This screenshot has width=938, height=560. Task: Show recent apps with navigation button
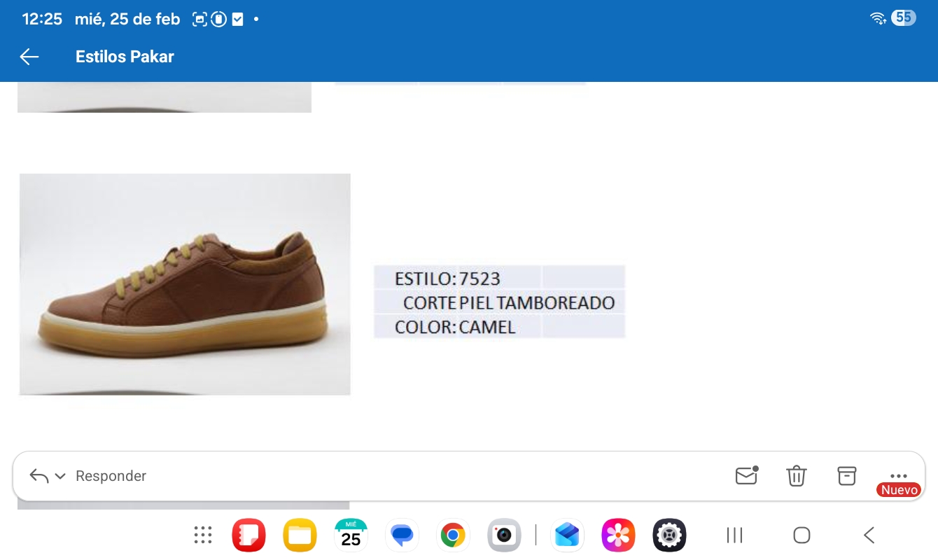pos(734,535)
